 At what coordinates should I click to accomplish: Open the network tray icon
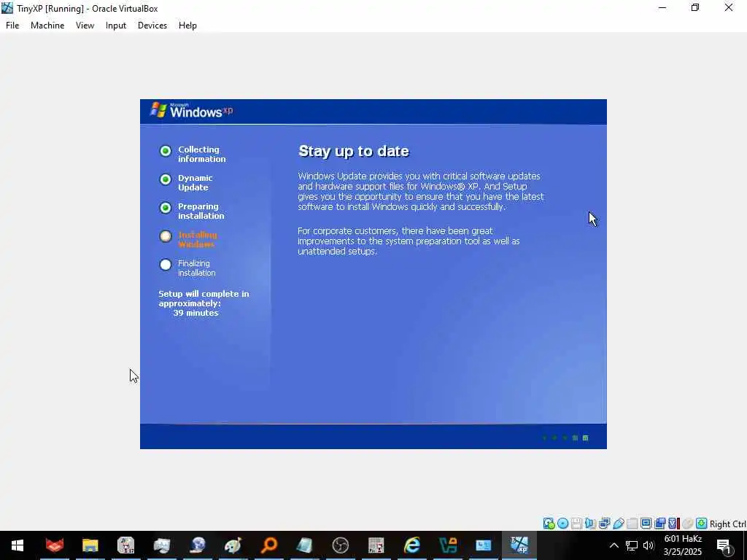(632, 545)
